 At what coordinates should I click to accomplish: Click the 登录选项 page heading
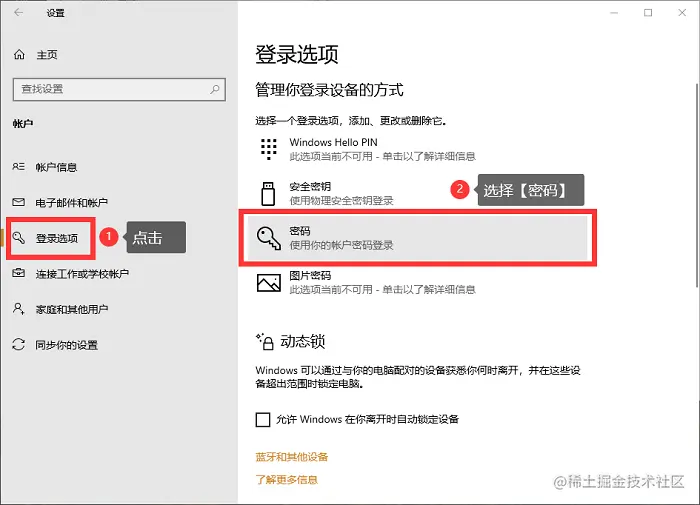pyautogui.click(x=297, y=54)
